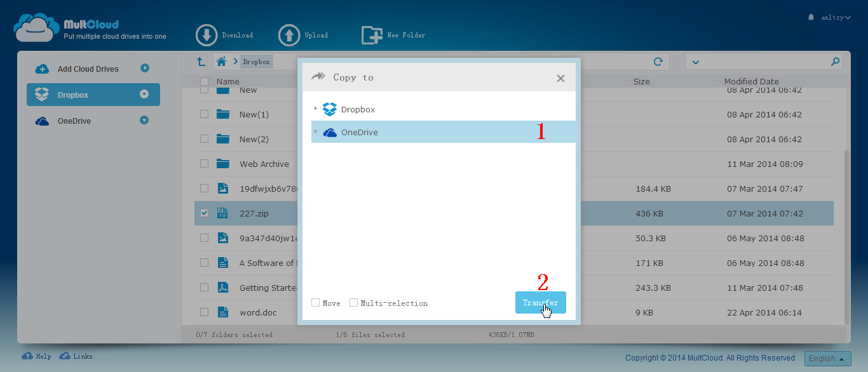The width and height of the screenshot is (868, 372).
Task: Go to the home directory icon
Action: click(221, 62)
